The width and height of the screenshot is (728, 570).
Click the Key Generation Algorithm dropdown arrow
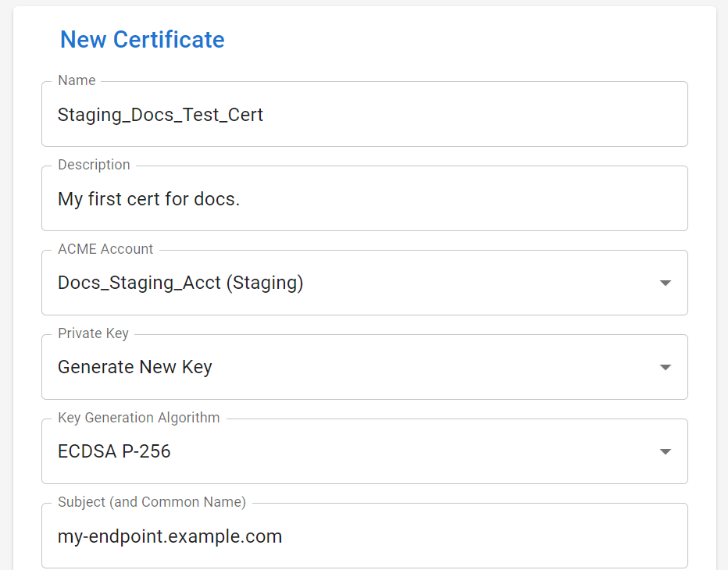[665, 451]
